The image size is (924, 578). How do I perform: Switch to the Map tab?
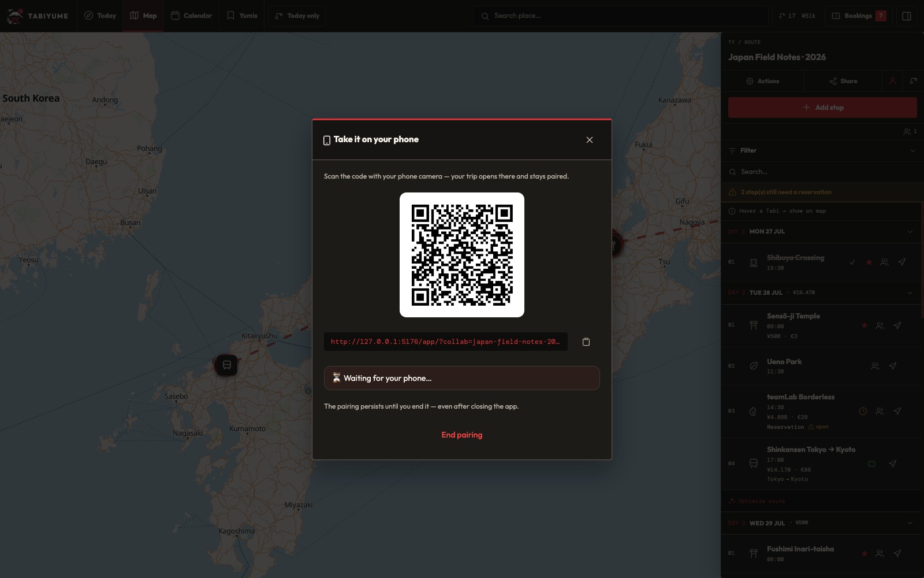pos(143,16)
